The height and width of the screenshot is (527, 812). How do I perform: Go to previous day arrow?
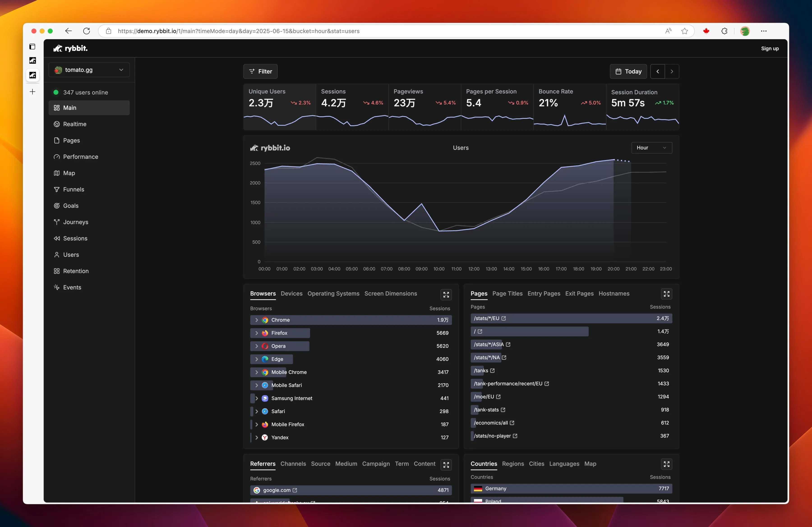click(x=657, y=71)
